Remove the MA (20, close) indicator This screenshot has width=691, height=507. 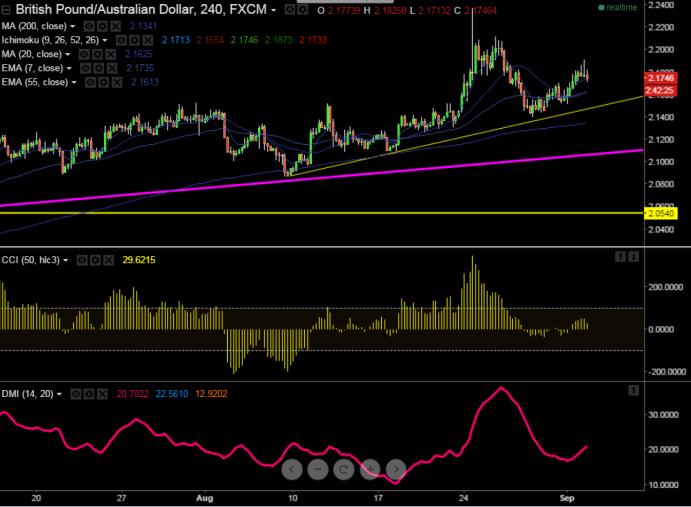pos(110,54)
